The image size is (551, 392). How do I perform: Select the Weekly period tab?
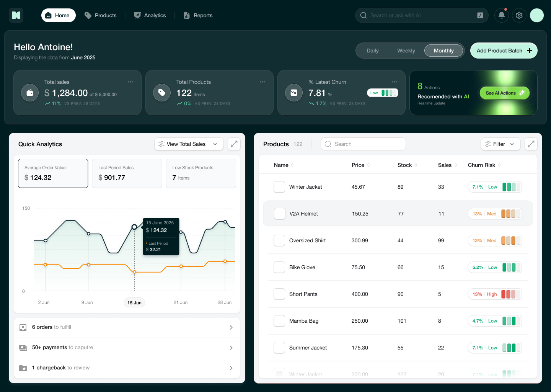tap(406, 51)
